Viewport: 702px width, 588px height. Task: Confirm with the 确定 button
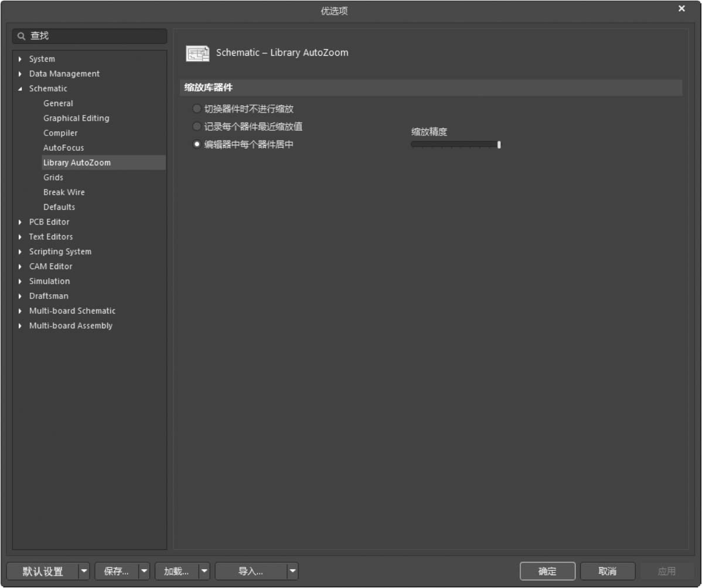pyautogui.click(x=547, y=571)
